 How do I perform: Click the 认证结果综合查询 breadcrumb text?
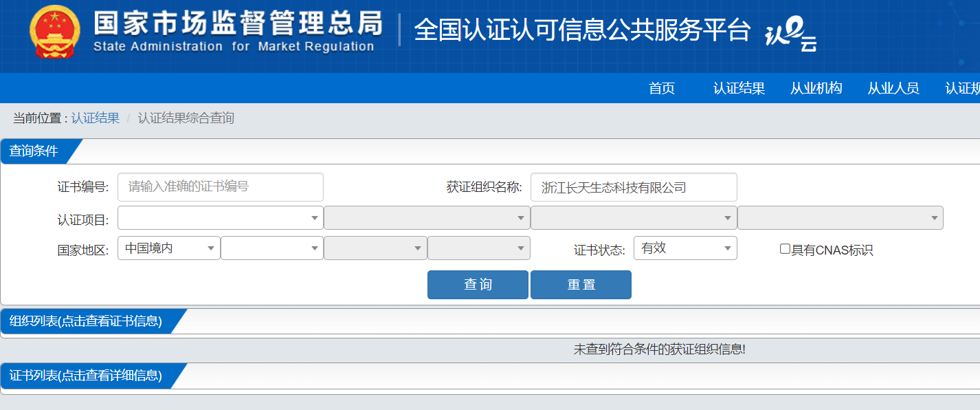(186, 118)
